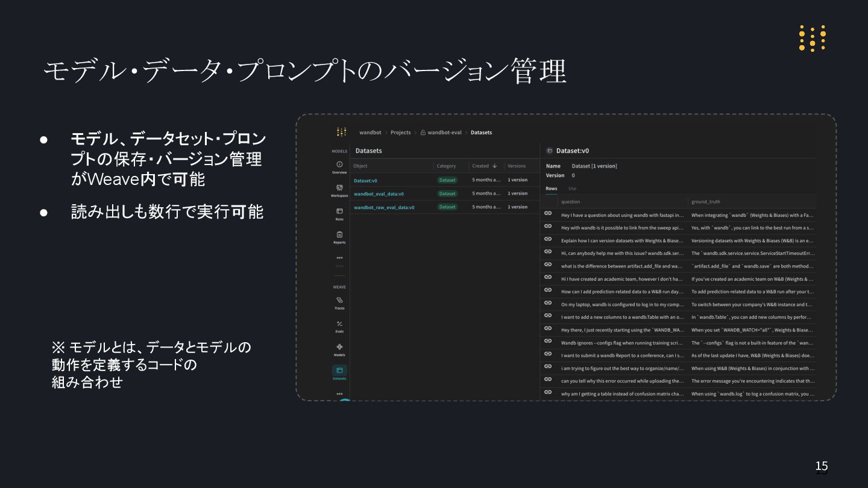Click wandbot in the breadcrumb
This screenshot has width=868, height=488.
coord(370,133)
